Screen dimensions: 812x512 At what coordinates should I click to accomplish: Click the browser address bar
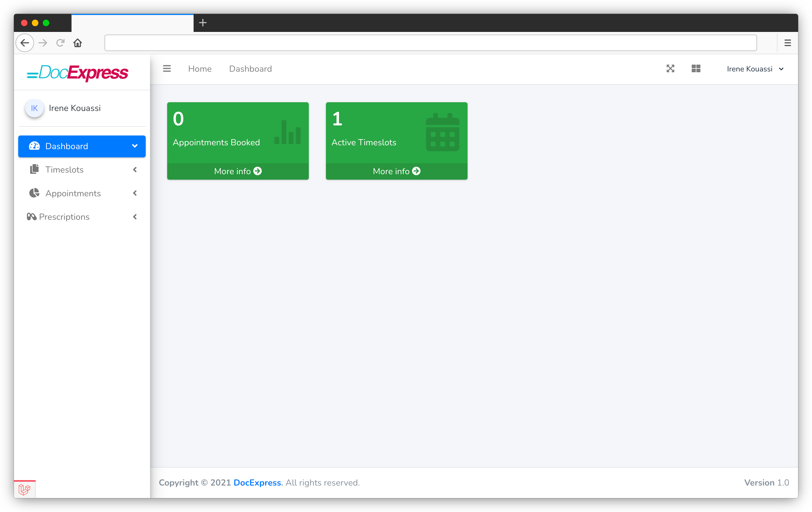click(x=430, y=43)
